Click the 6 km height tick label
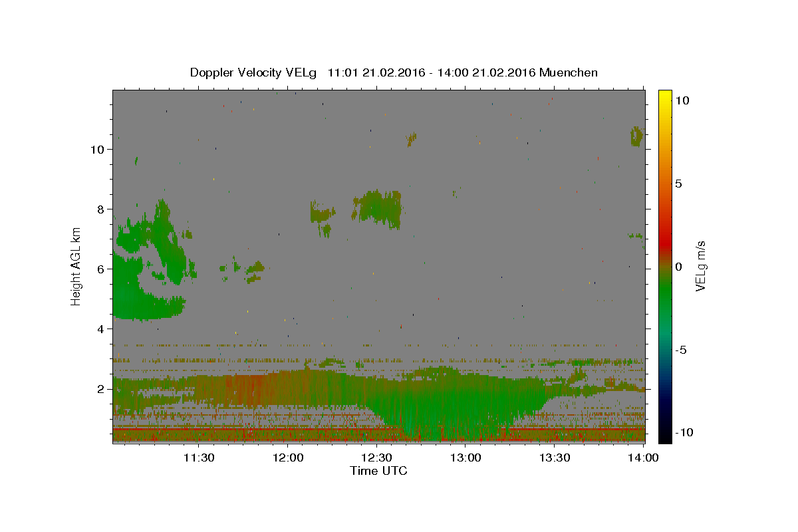 100,269
